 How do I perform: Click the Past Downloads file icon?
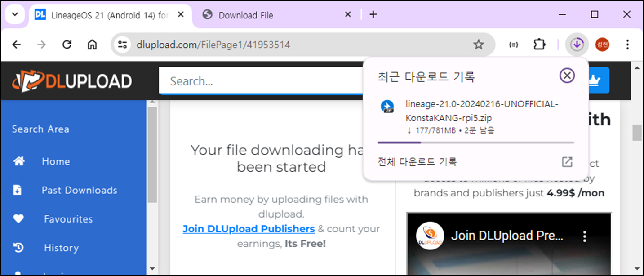click(18, 190)
